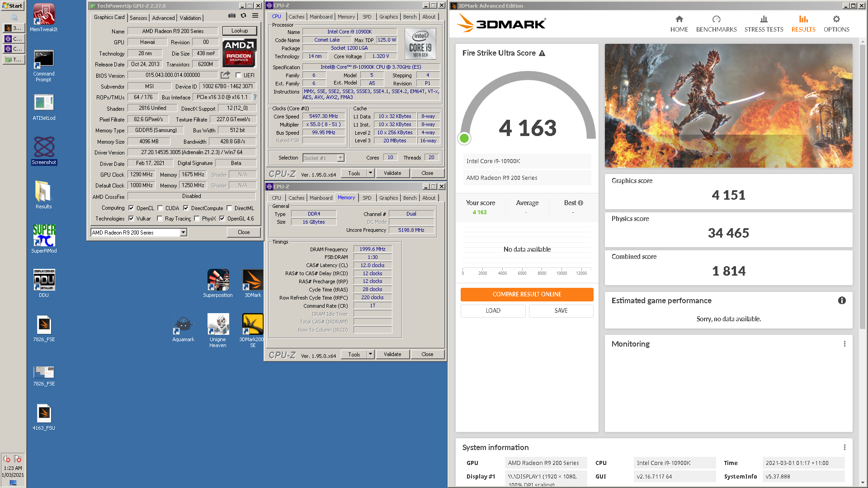The image size is (868, 488).
Task: Toggle the DirectCompute checkbox
Action: coord(186,208)
